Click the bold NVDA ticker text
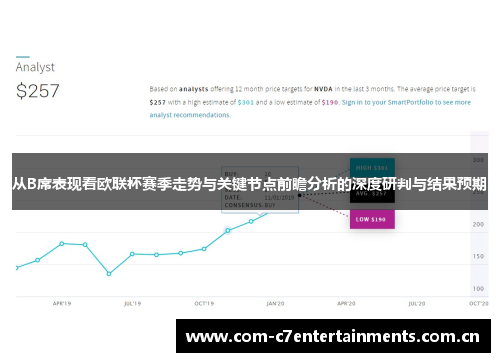 (323, 89)
